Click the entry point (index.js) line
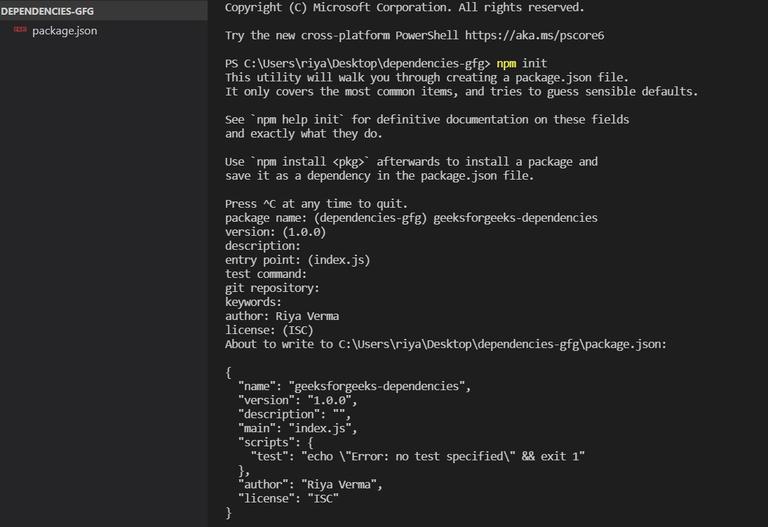 [297, 260]
